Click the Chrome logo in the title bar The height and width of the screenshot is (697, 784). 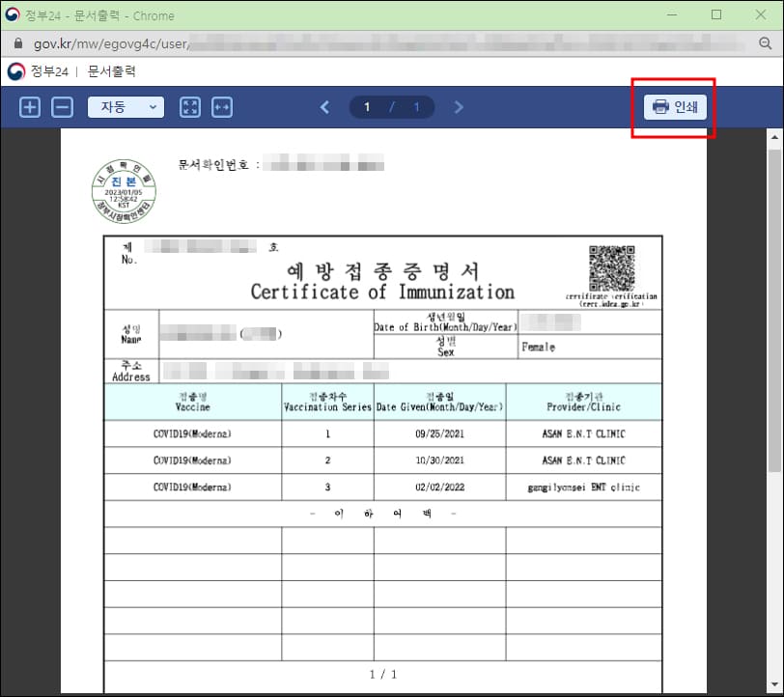[14, 15]
